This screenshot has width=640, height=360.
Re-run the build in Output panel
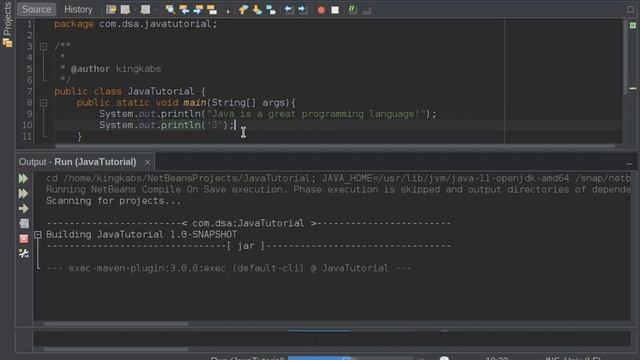click(23, 178)
